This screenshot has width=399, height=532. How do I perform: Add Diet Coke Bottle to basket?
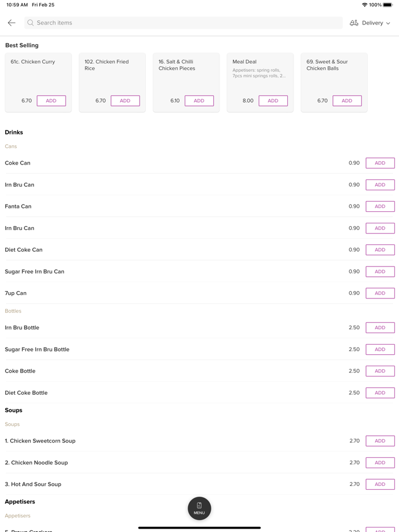click(x=380, y=392)
